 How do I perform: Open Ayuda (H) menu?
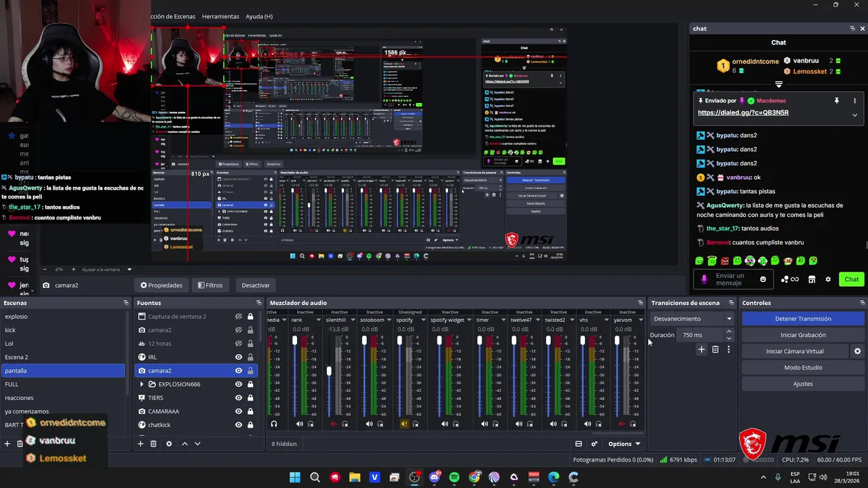[259, 16]
